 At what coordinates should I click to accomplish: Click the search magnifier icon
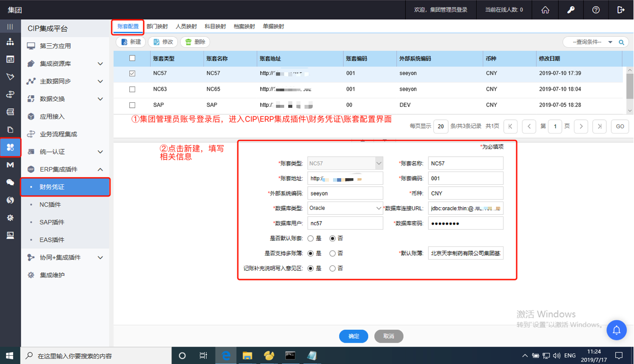pos(621,42)
